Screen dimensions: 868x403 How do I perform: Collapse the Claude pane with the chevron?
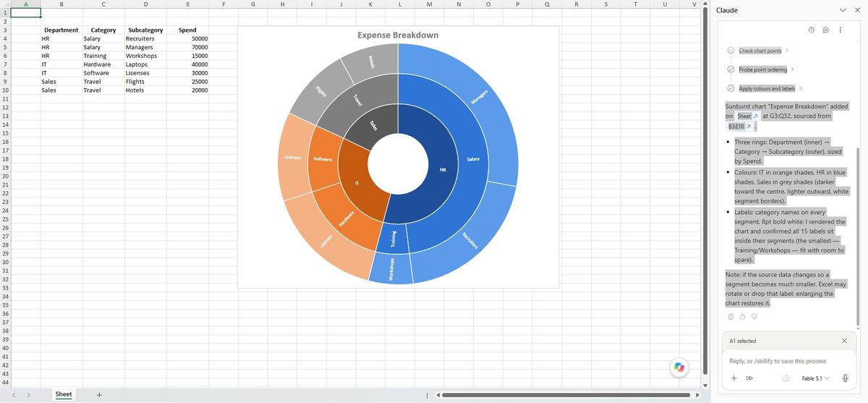point(843,10)
